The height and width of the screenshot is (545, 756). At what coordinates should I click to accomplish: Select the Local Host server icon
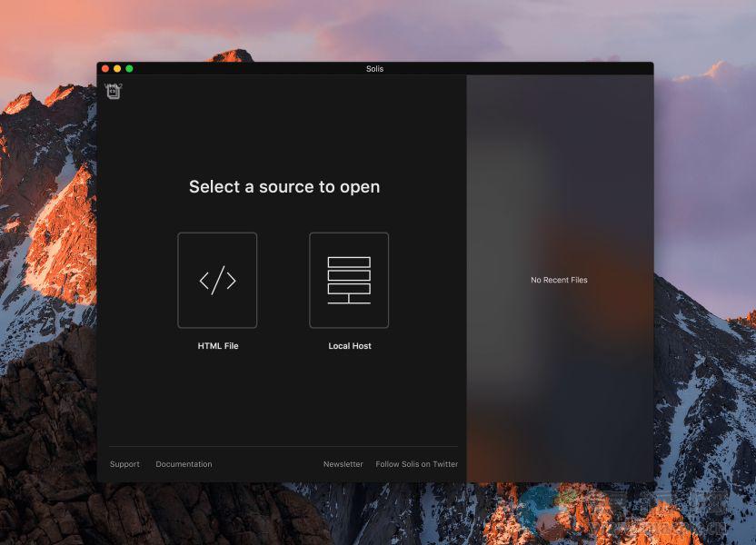(x=349, y=280)
